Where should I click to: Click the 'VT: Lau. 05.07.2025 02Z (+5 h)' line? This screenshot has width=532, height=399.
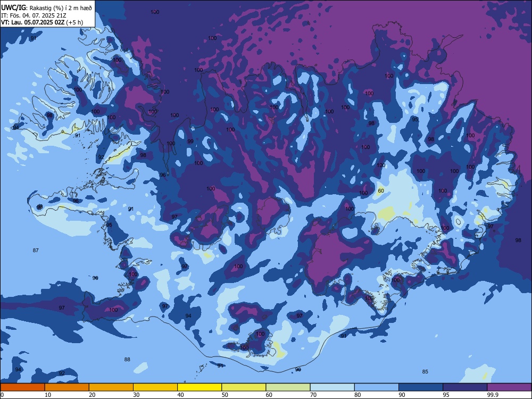point(42,22)
